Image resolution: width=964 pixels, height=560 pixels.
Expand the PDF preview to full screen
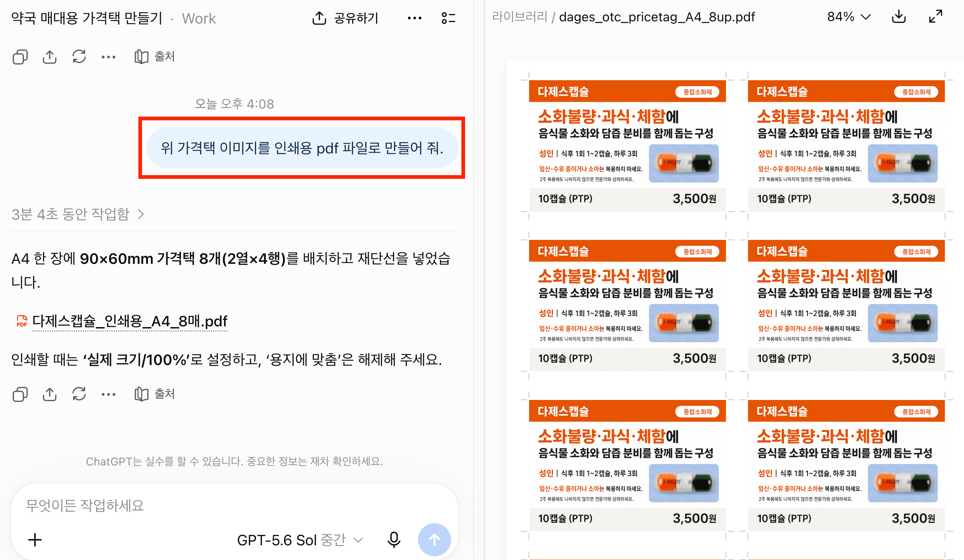935,17
